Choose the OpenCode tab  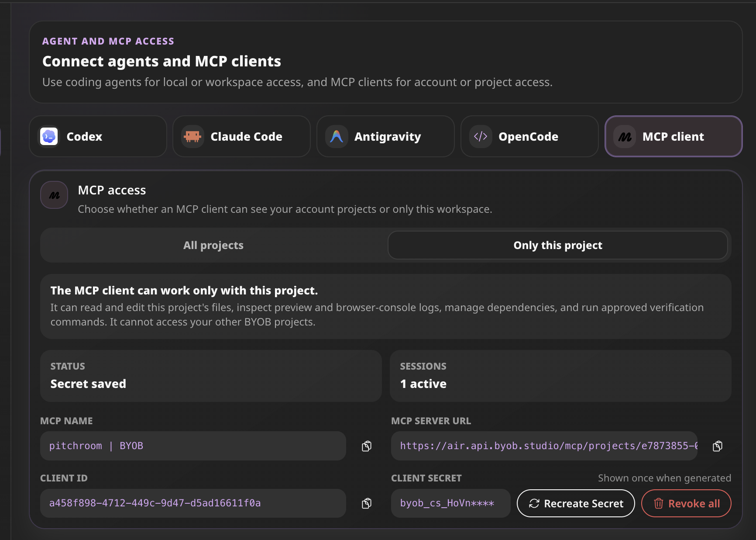529,136
